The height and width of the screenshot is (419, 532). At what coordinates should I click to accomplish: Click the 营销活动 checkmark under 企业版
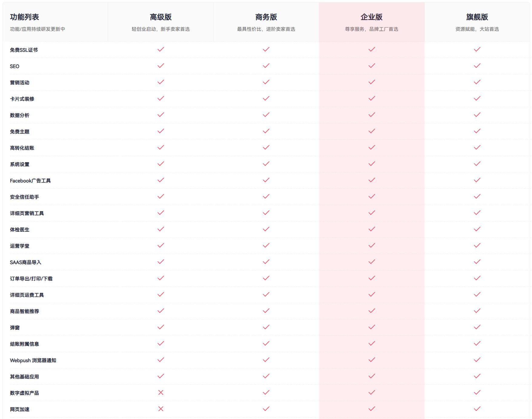(372, 82)
